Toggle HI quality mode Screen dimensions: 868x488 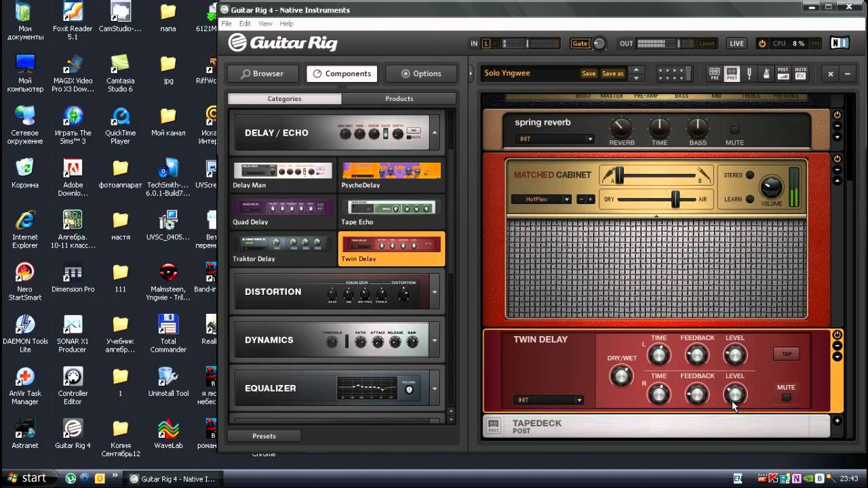816,43
